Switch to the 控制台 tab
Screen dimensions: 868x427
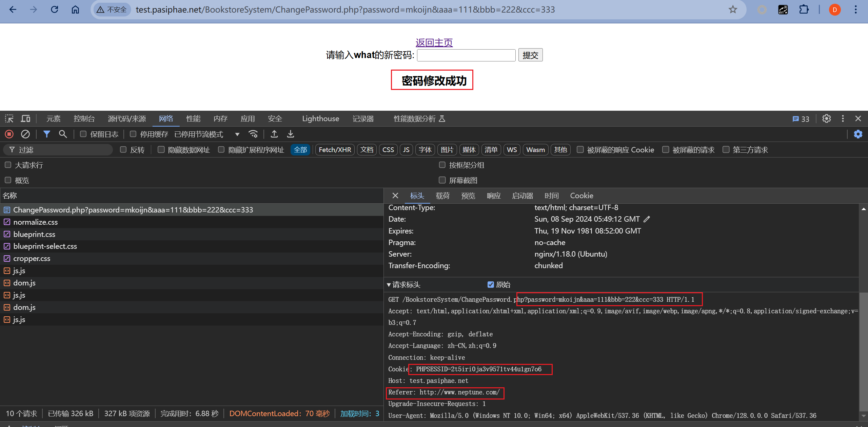click(84, 118)
